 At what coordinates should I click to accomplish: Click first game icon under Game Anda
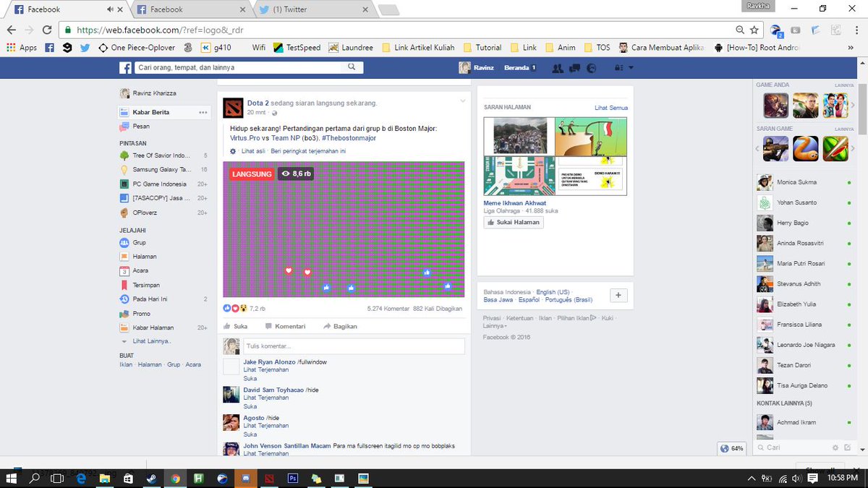coord(776,106)
